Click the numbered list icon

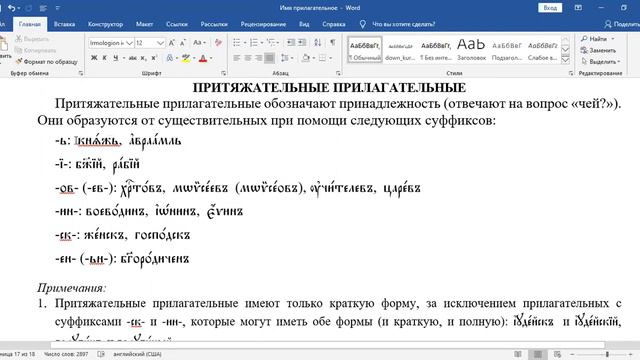tap(254, 42)
